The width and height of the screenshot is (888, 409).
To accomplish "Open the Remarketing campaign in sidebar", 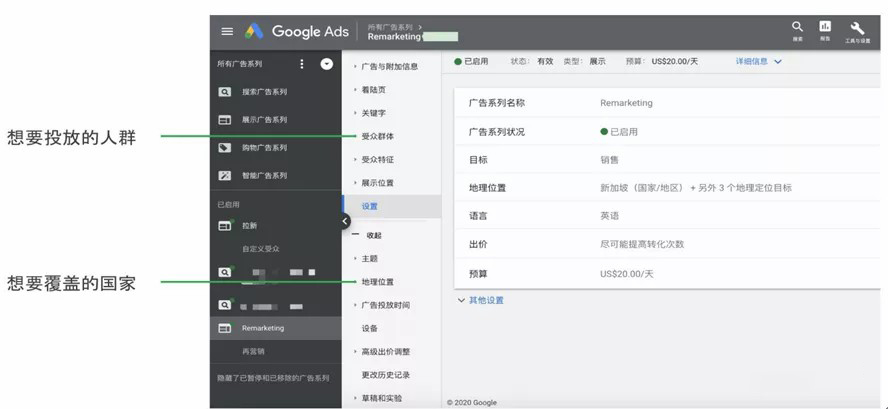I will (x=263, y=328).
